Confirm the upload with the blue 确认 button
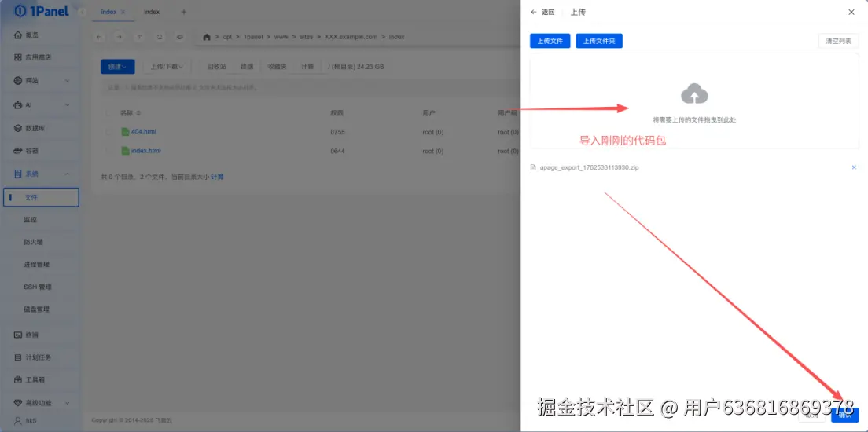This screenshot has height=432, width=868. point(844,415)
